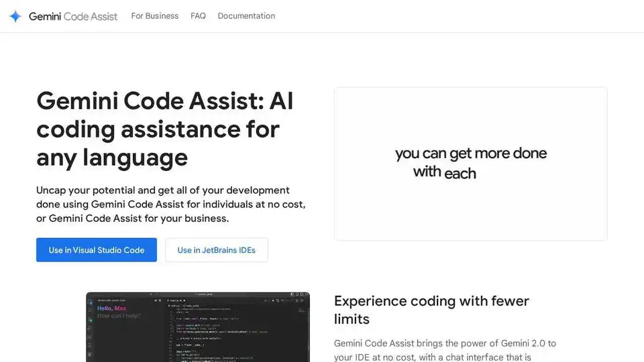Click Use in Visual Studio Code button
This screenshot has height=362, width=644.
(97, 250)
